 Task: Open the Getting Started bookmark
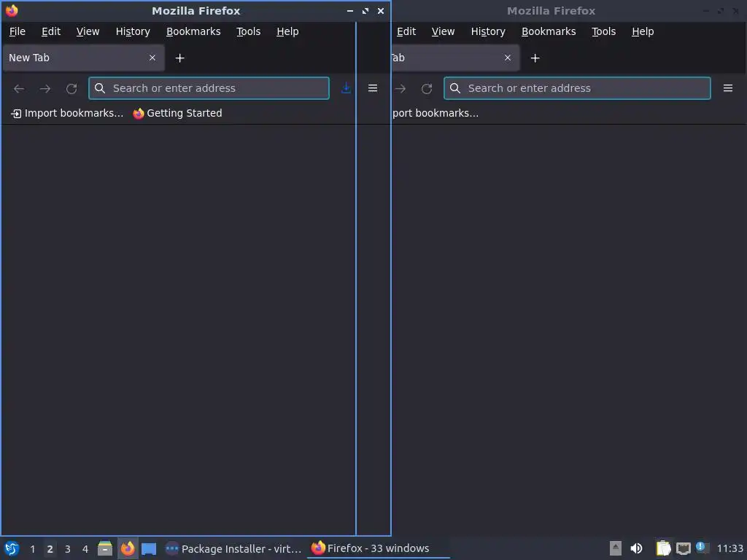point(178,113)
